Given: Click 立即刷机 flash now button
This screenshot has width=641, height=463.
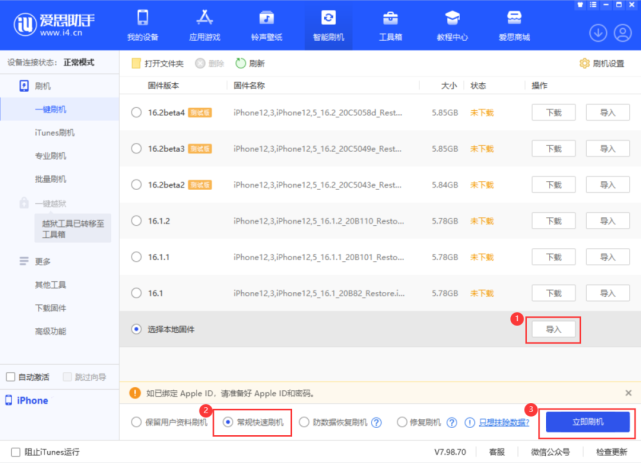Looking at the screenshot, I should pos(588,422).
